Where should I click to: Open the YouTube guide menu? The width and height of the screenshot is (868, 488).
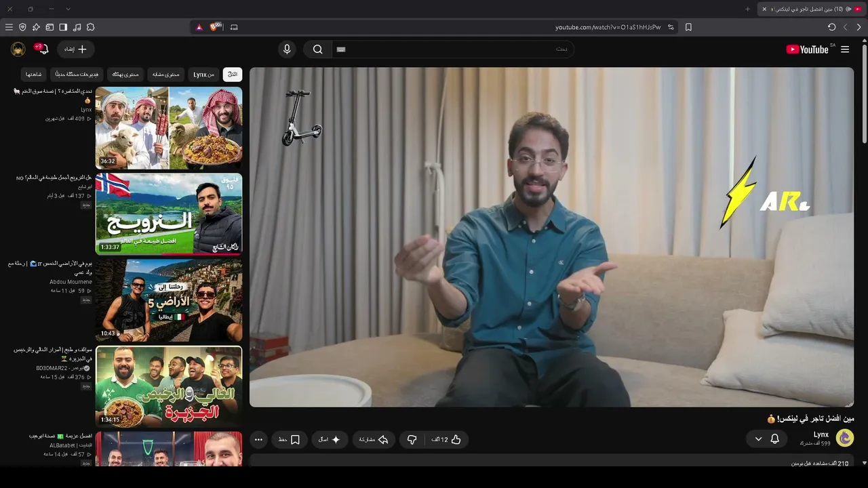point(845,49)
